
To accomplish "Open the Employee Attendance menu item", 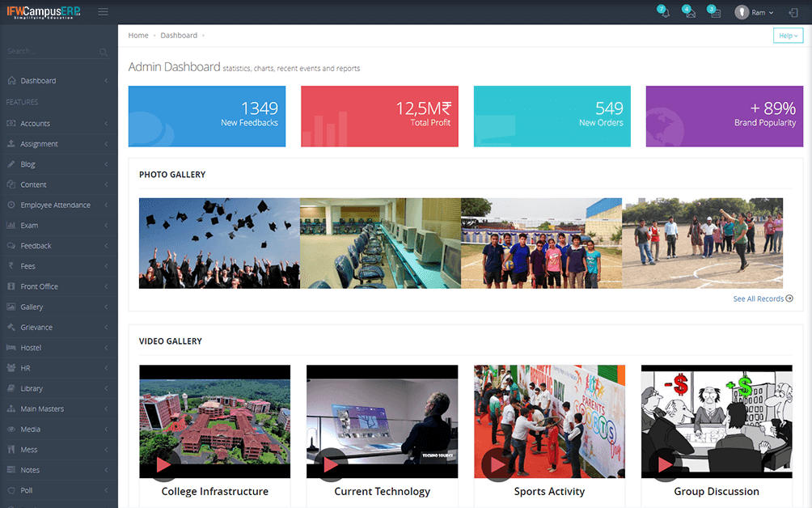I will coord(55,205).
